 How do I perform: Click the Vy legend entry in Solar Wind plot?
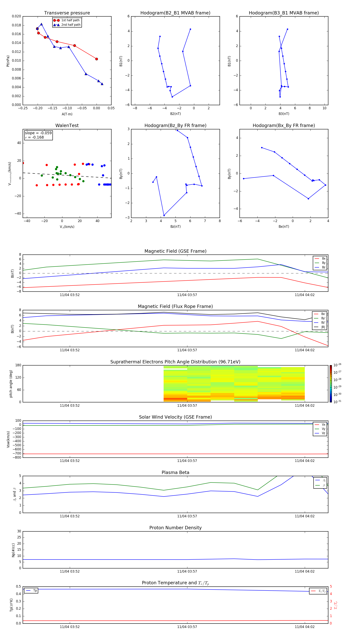[x=320, y=429]
